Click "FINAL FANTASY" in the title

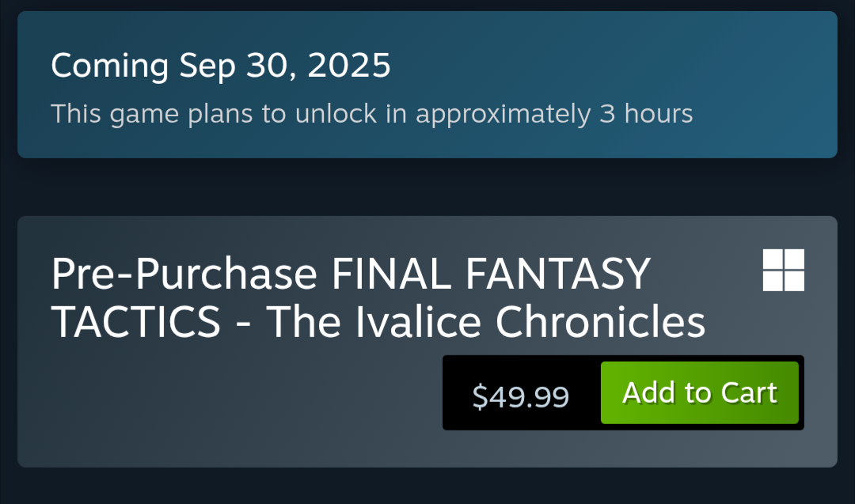[x=491, y=275]
